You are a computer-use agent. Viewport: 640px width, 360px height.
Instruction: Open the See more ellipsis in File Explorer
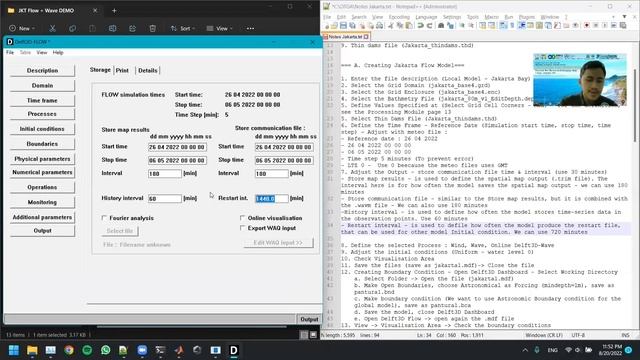click(x=250, y=29)
